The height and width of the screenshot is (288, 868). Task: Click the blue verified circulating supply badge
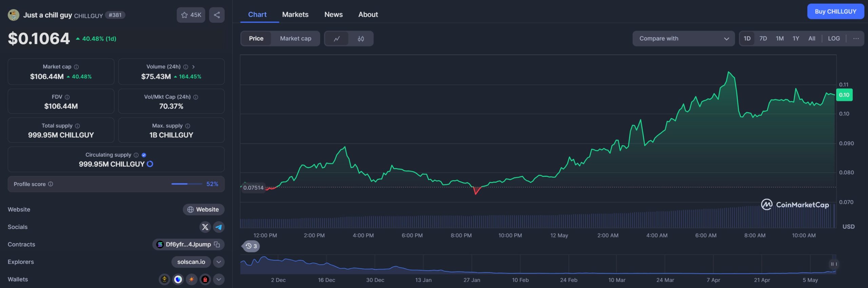(144, 155)
